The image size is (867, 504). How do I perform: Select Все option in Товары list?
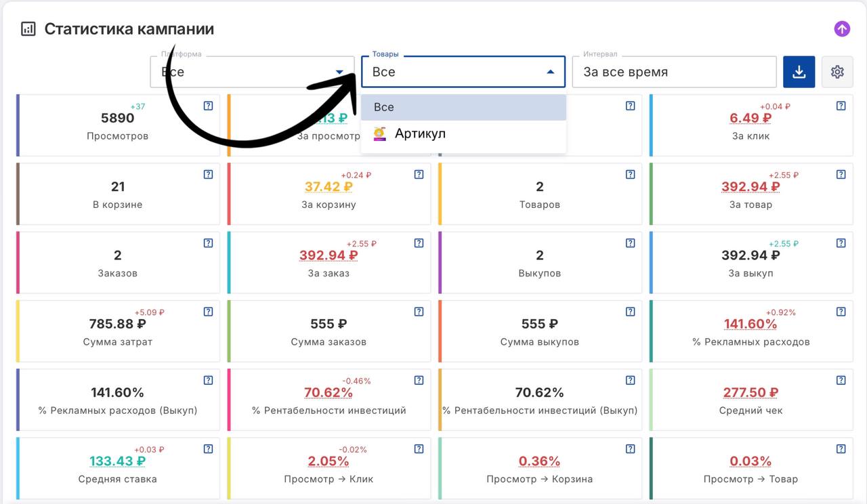(463, 107)
